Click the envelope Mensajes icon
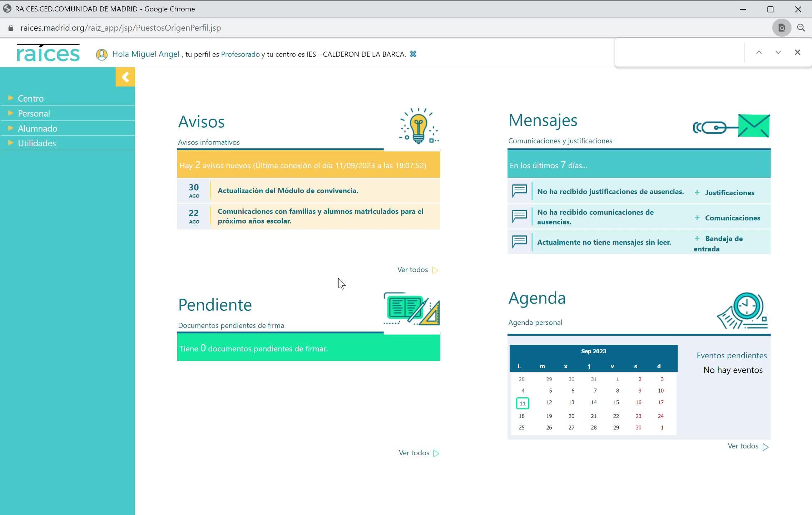 click(x=753, y=126)
